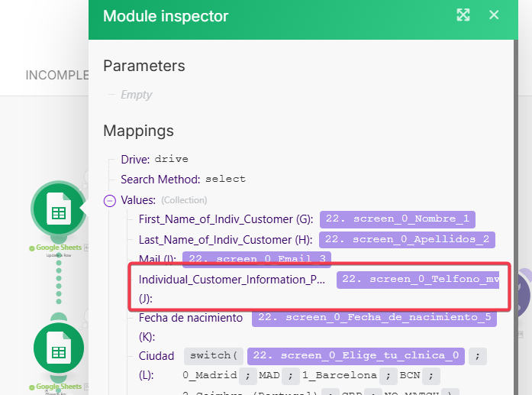This screenshot has height=395, width=532.
Task: Click the screen_0_Nombre_1 mapping pill
Action: [397, 219]
